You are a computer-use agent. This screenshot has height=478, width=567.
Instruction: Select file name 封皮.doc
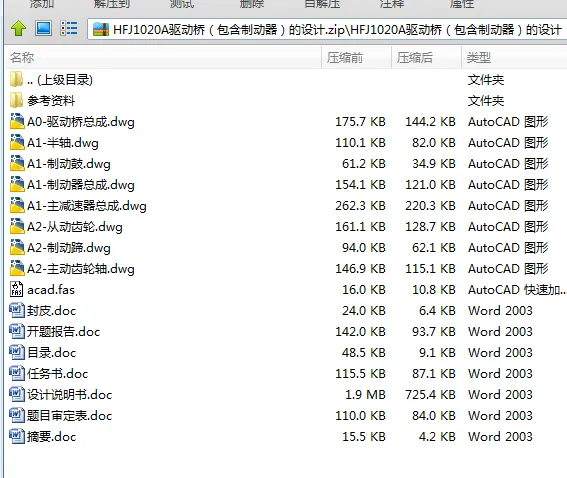pos(51,311)
